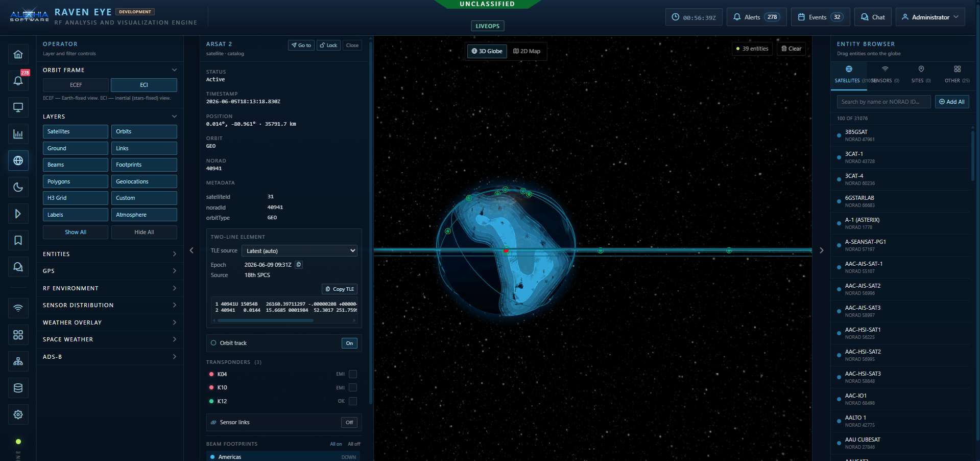Select the 3B5GSAT entity row

coord(900,135)
